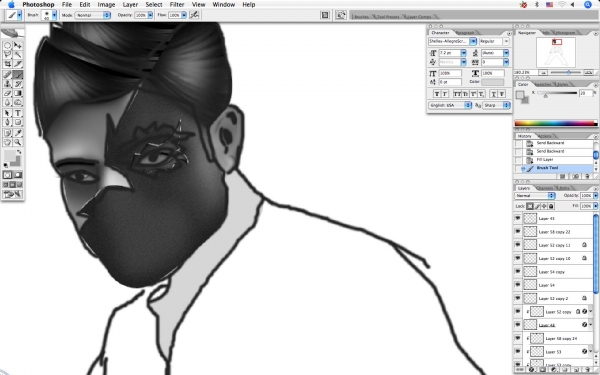600x375 pixels.
Task: Open the layer blend mode Normal dropdown
Action: 535,196
